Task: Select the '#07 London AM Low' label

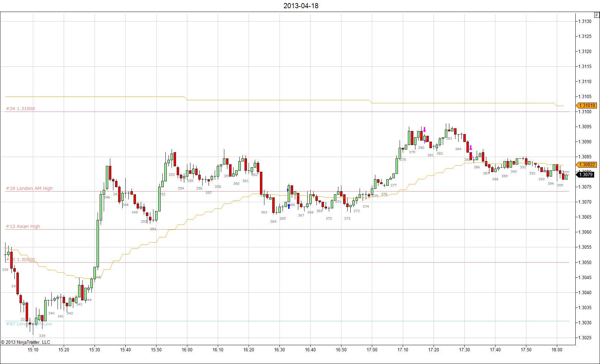Action: (x=29, y=324)
